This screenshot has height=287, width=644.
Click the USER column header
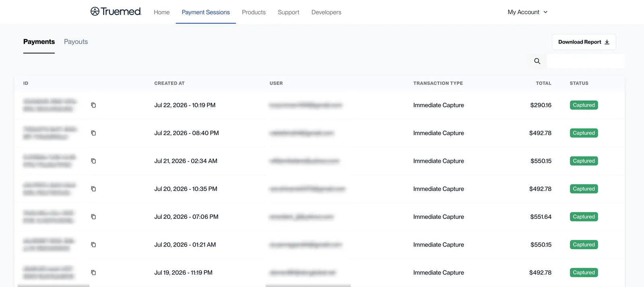coord(276,83)
